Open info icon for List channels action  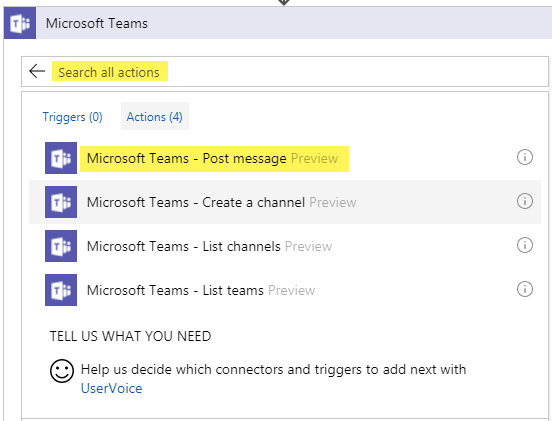point(525,245)
